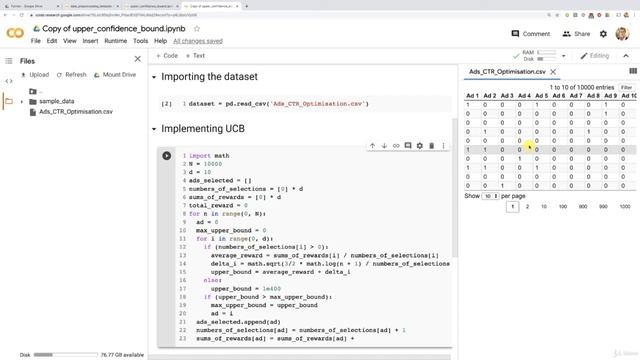Open the Editing mode dropdown

595,56
